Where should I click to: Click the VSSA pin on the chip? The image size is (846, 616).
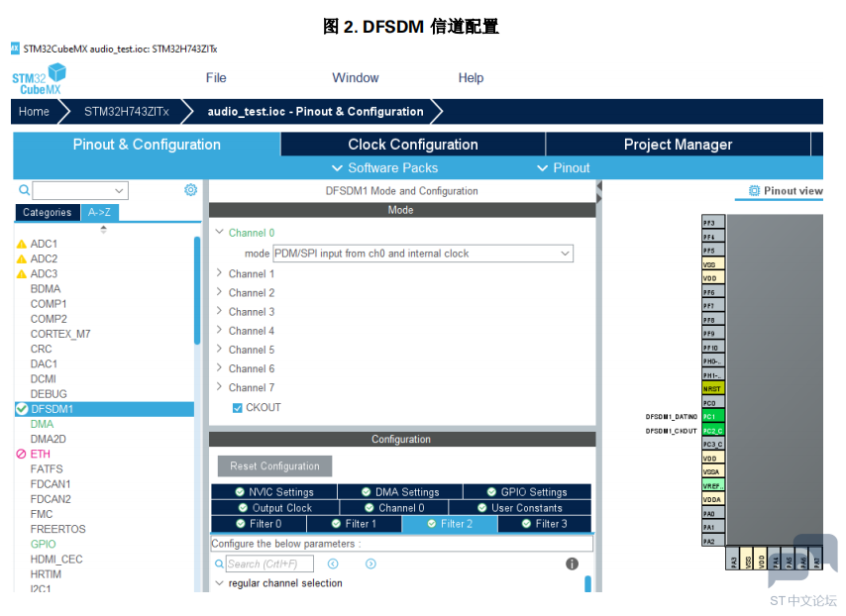pyautogui.click(x=712, y=471)
